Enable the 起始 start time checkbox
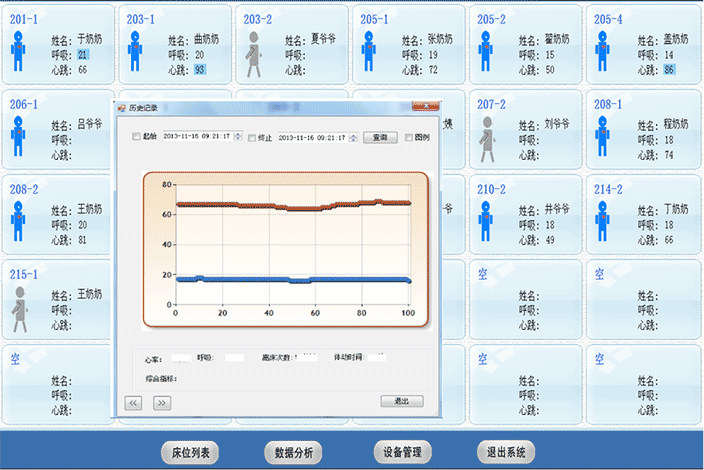This screenshot has height=470, width=704. [137, 136]
